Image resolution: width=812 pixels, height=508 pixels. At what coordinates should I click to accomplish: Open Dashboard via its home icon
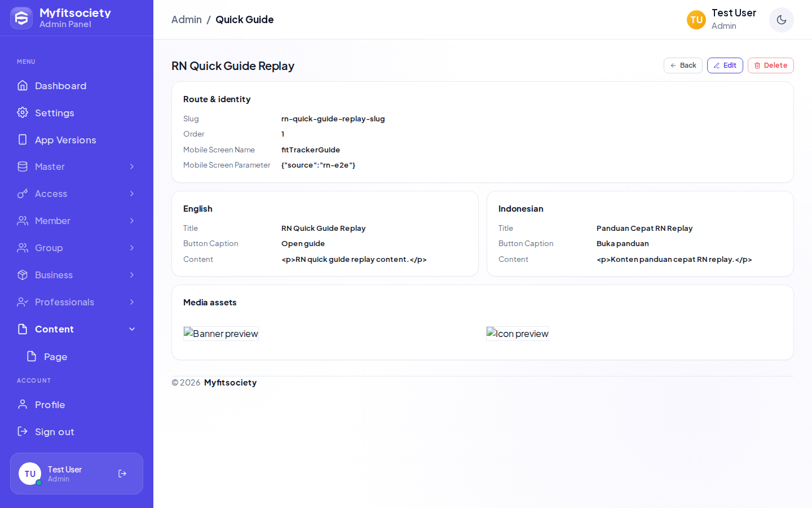coord(23,85)
